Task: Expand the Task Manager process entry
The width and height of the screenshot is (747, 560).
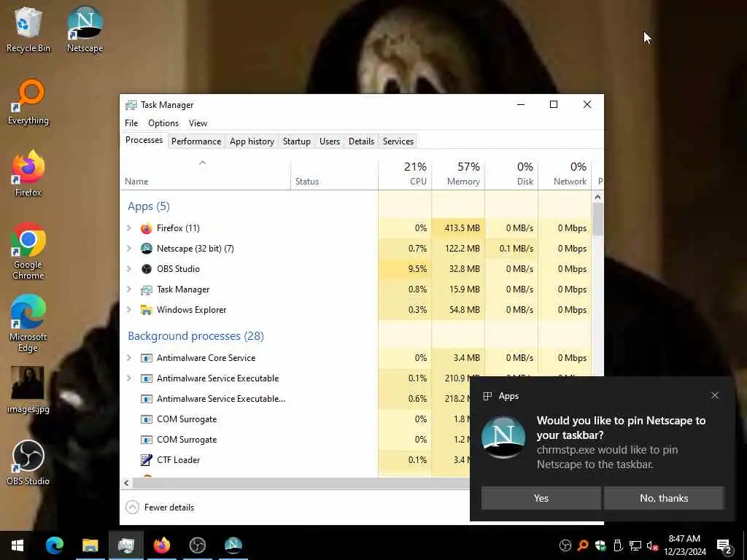Action: click(x=128, y=289)
